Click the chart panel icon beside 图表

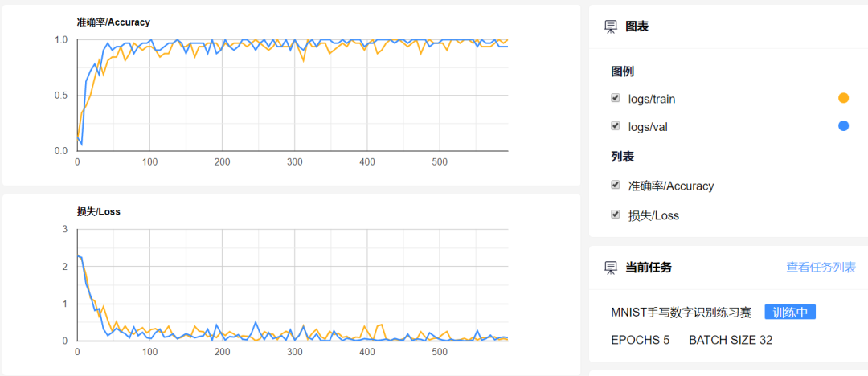(x=611, y=27)
